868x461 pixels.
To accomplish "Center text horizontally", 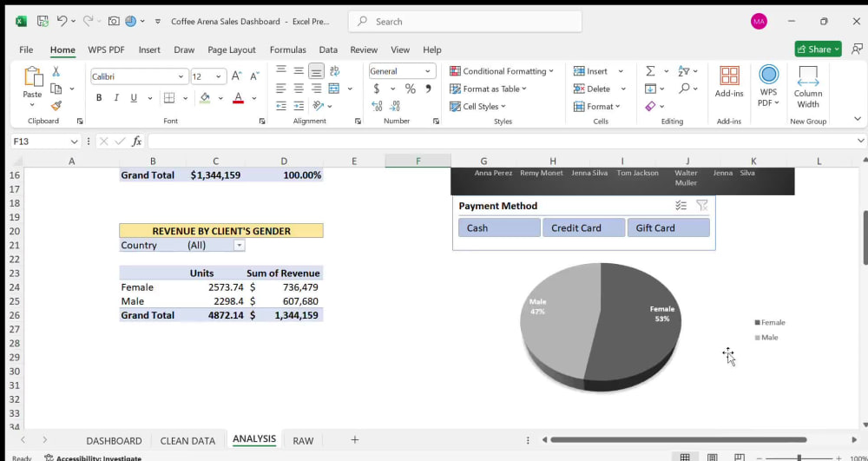I will click(x=299, y=89).
